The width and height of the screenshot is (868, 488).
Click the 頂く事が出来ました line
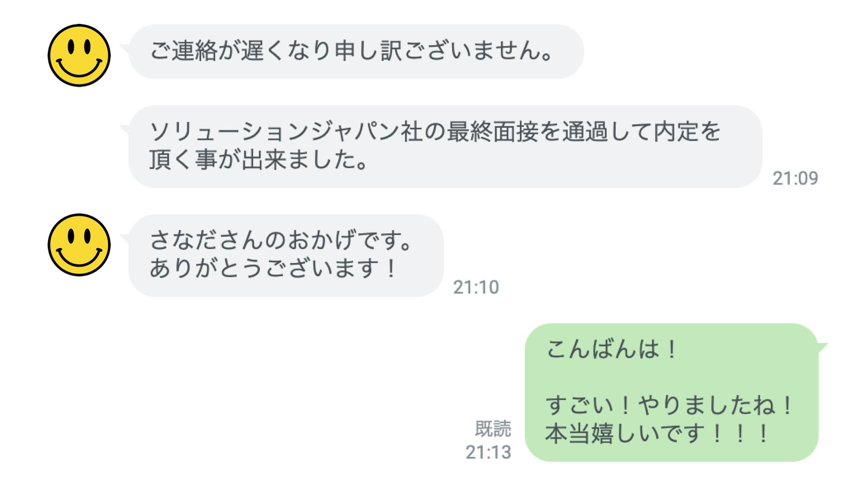pos(258,160)
